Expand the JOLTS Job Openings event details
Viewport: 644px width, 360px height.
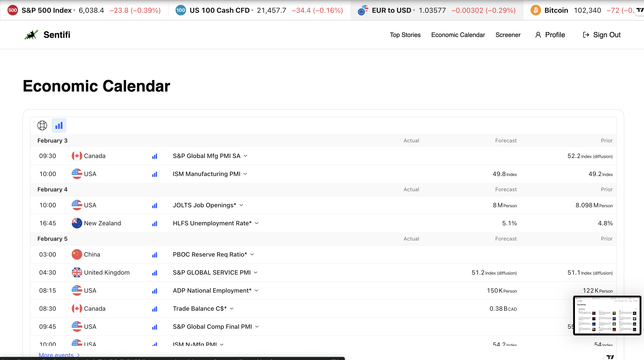pos(241,205)
